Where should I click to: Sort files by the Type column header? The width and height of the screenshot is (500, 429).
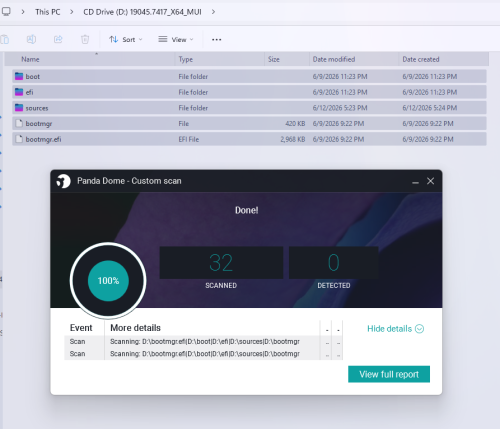pos(220,59)
